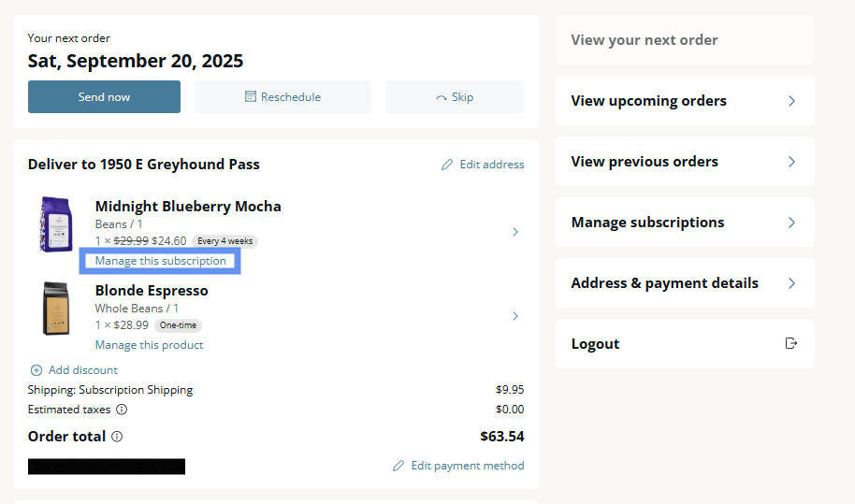Click the Send now button
Viewport: 855px width, 504px height.
pos(104,97)
